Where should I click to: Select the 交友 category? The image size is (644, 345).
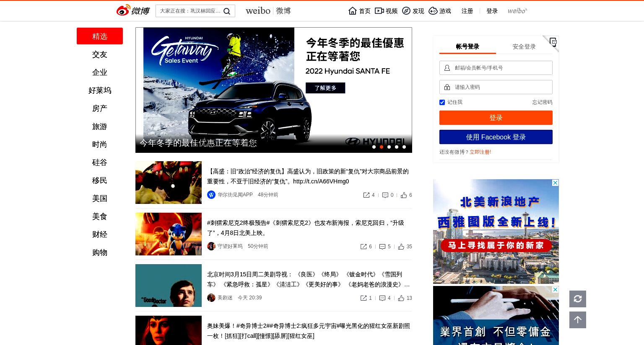(x=100, y=54)
